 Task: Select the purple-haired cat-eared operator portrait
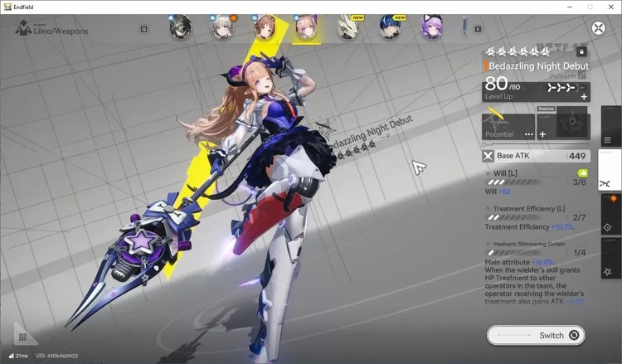[x=431, y=27]
